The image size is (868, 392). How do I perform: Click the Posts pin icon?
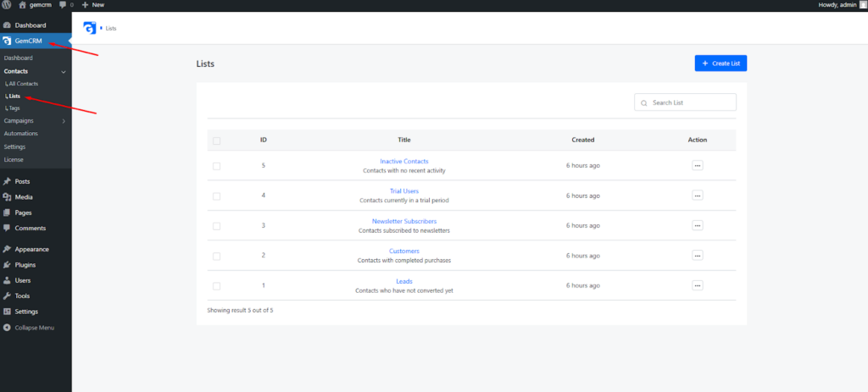click(7, 181)
